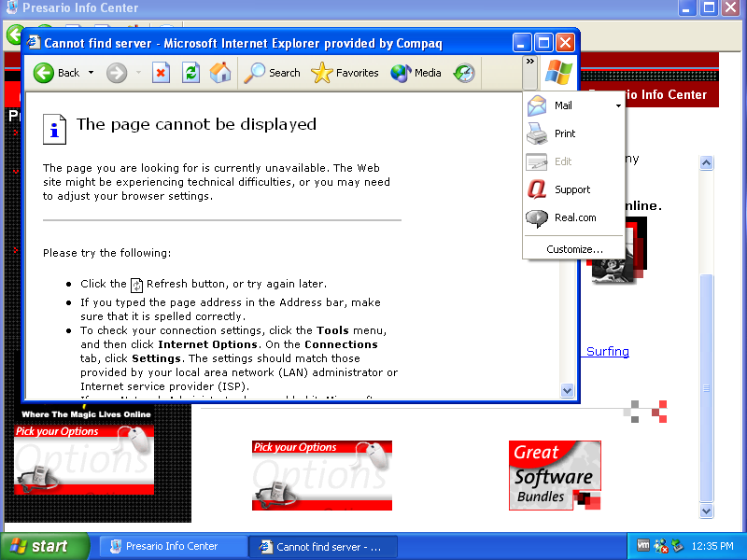Viewport: 747px width, 560px height.
Task: Click the information page icon
Action: click(54, 129)
